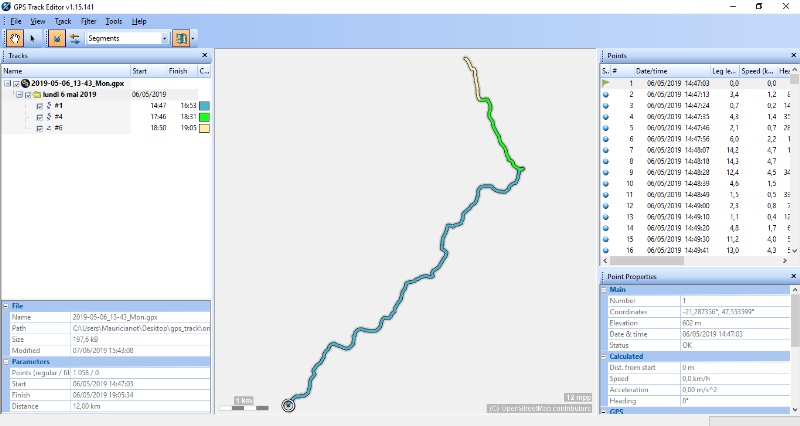Sort points by Leg length column header
Screen dimensions: 800x426
(x=724, y=71)
